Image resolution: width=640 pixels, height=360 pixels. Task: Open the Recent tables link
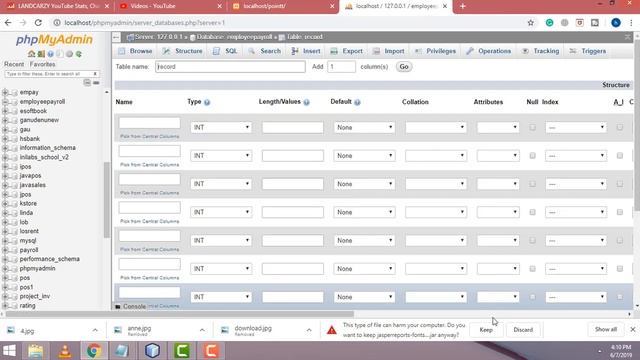coord(14,64)
